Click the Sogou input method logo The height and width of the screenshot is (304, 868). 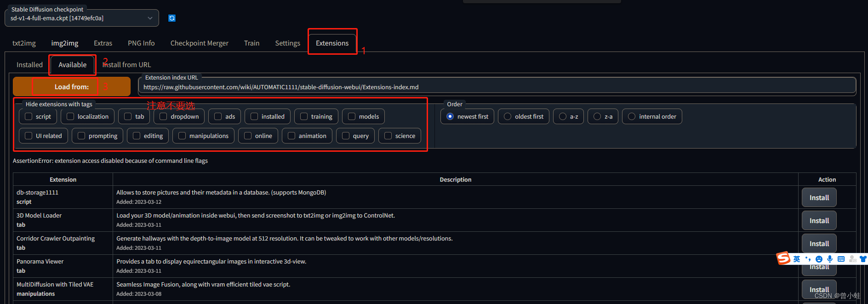pyautogui.click(x=783, y=258)
